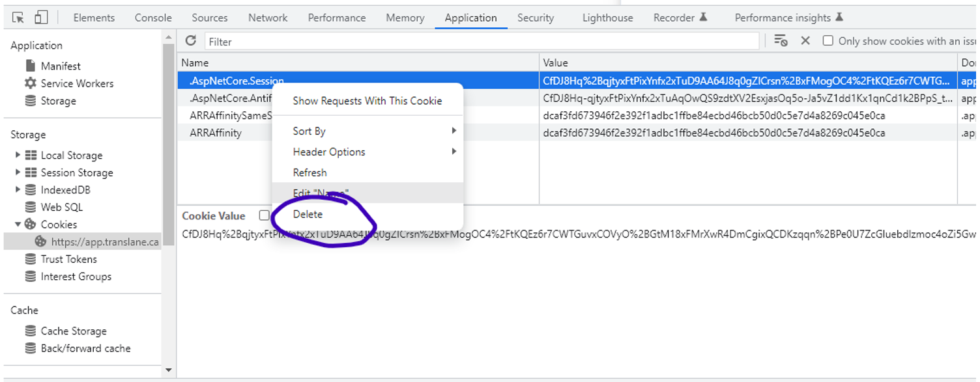Enable only show cookies with an issue

(828, 41)
